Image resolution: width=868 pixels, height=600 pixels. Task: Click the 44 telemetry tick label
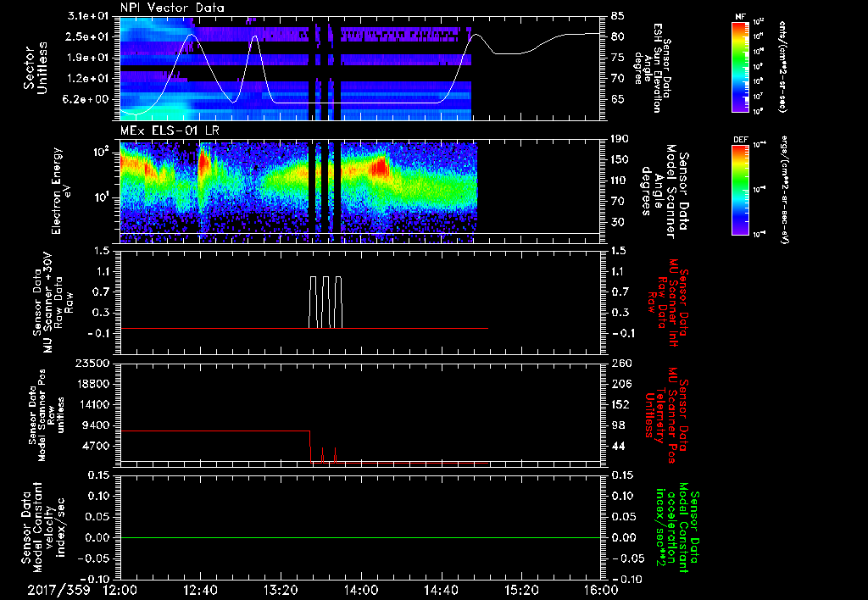point(618,446)
